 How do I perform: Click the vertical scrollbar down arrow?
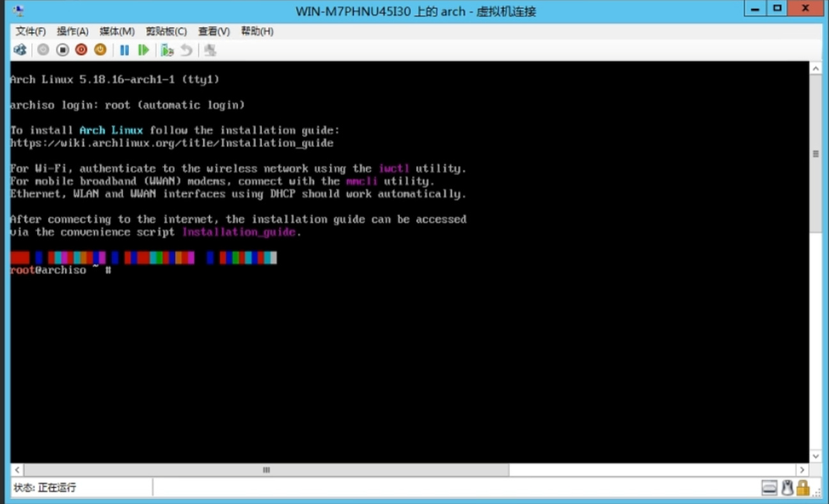[816, 456]
